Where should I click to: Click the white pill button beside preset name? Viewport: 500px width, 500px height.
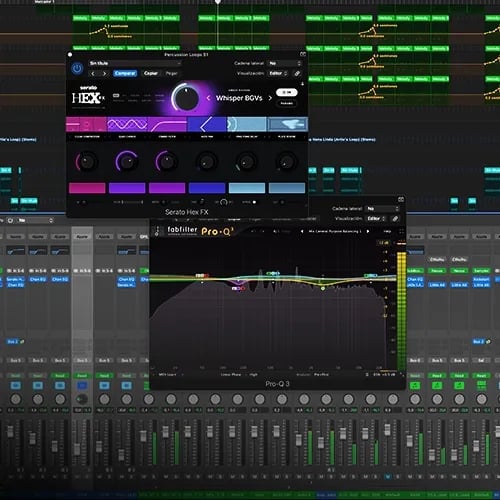tap(287, 92)
